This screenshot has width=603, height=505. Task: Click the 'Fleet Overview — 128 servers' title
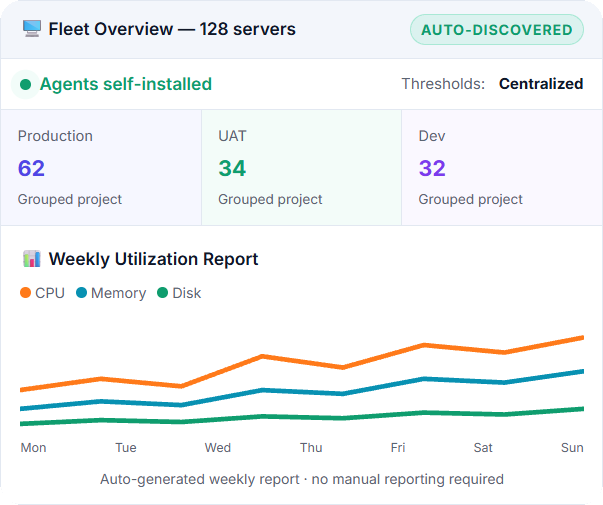coord(172,29)
